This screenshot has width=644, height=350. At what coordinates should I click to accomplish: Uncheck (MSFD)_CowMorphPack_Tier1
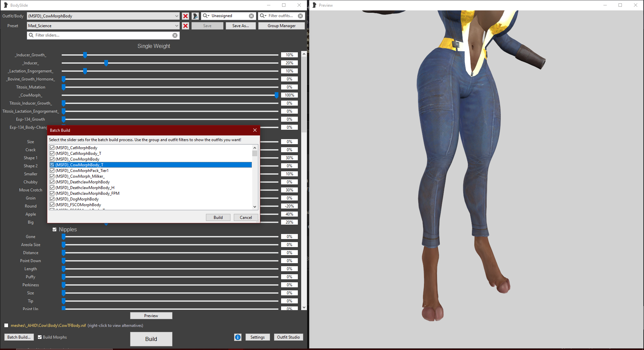click(x=52, y=170)
